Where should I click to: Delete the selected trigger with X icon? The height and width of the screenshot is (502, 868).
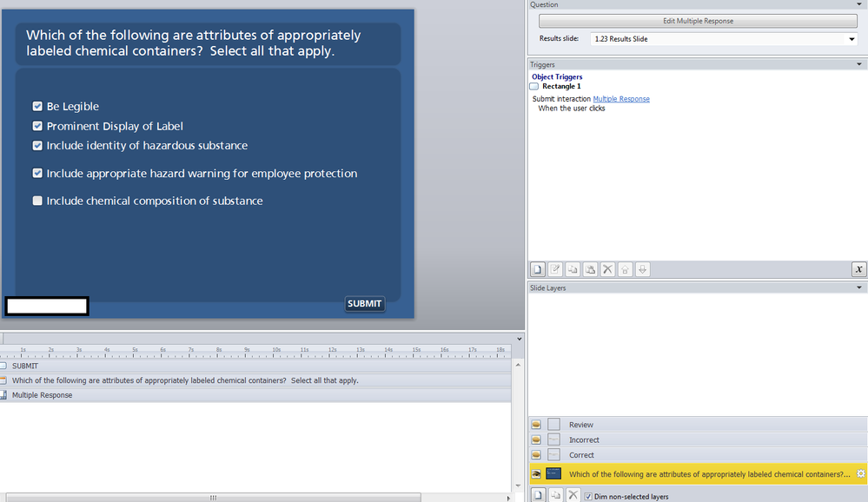608,269
